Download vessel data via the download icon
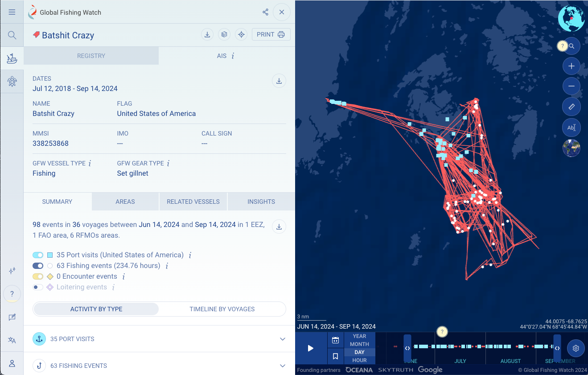Viewport: 588px width, 375px height. 207,34
